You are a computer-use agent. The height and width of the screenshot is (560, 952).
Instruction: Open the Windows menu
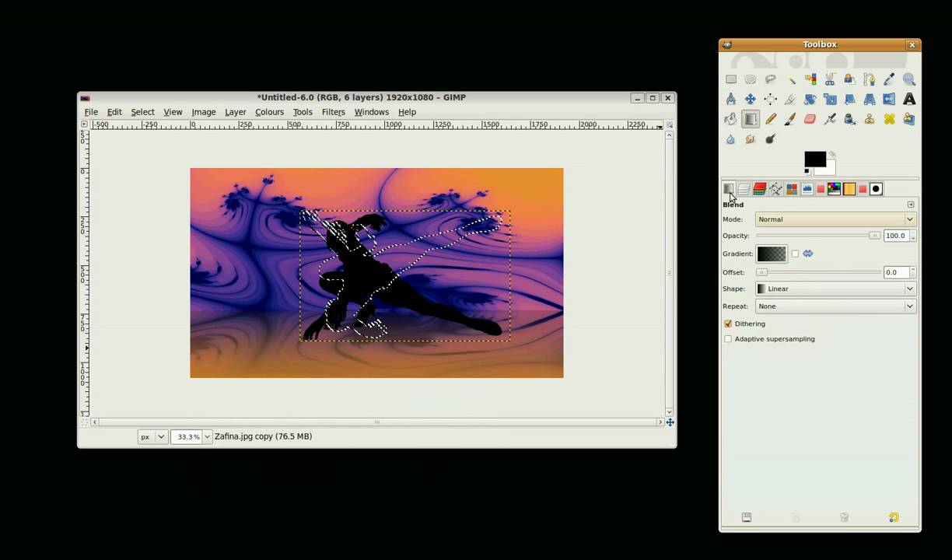(x=371, y=112)
